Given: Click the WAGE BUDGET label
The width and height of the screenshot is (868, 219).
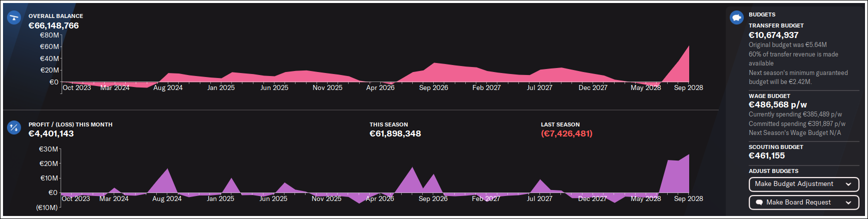Looking at the screenshot, I should pyautogui.click(x=769, y=96).
